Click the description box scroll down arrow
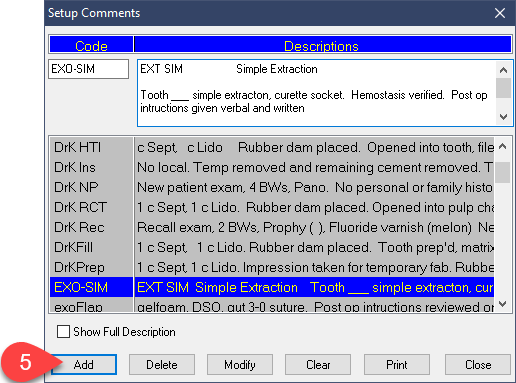The height and width of the screenshot is (383, 516). (x=503, y=117)
